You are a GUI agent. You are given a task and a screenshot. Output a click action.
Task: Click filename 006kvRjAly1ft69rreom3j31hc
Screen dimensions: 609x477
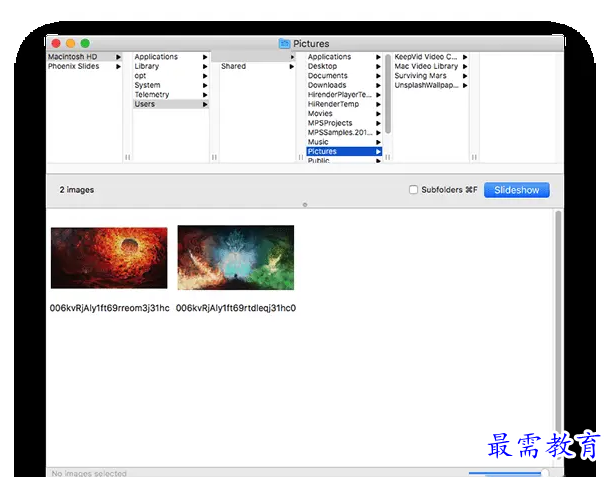110,308
